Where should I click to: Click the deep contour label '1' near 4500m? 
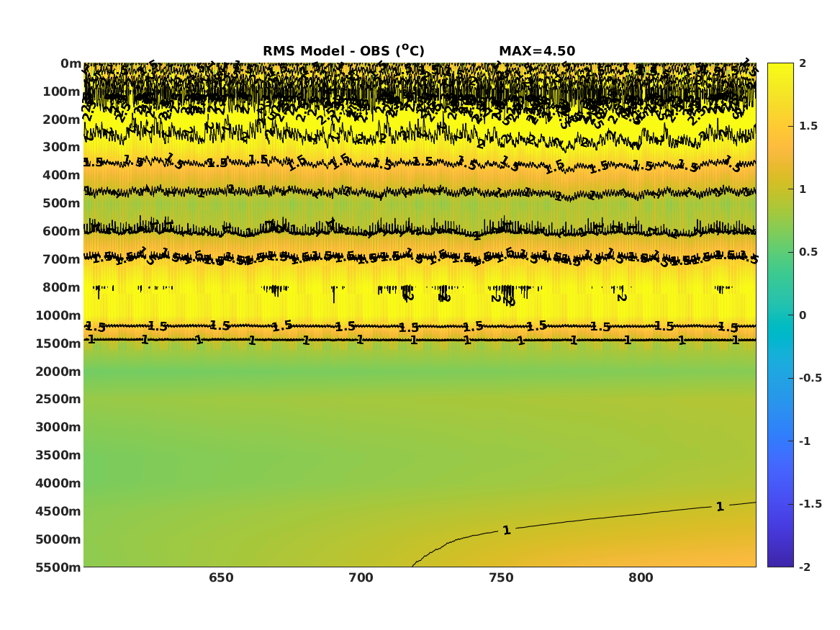[x=720, y=506]
